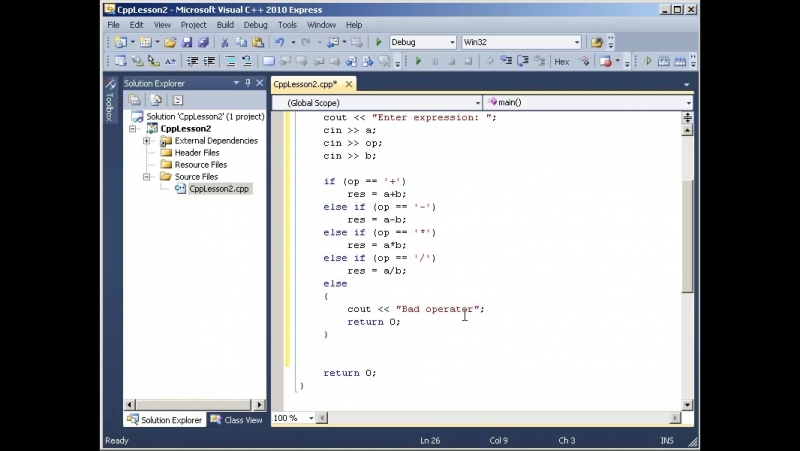Open the Window menu
The height and width of the screenshot is (451, 800).
click(x=321, y=24)
